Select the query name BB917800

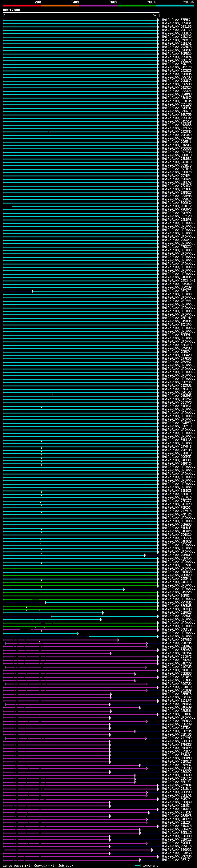point(11,10)
